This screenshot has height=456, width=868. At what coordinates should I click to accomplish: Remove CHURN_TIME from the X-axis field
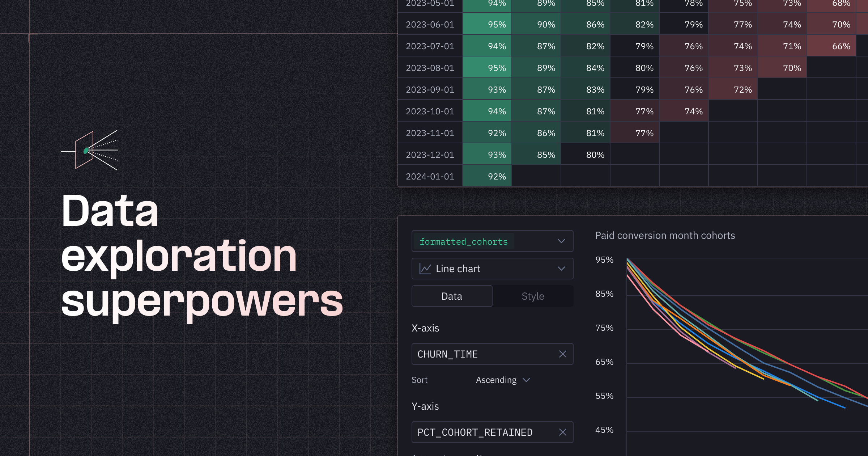[562, 354]
